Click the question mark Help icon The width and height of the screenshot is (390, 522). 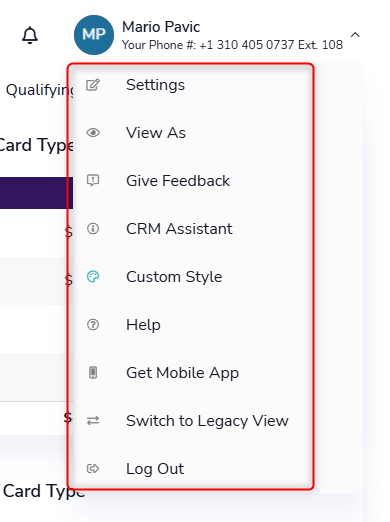[x=93, y=325]
